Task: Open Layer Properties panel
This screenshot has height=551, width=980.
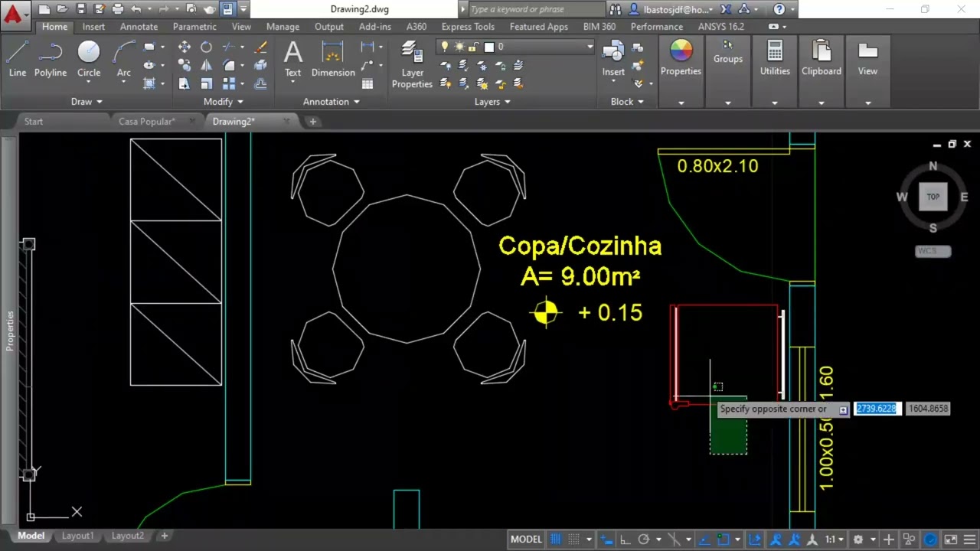Action: (x=412, y=65)
